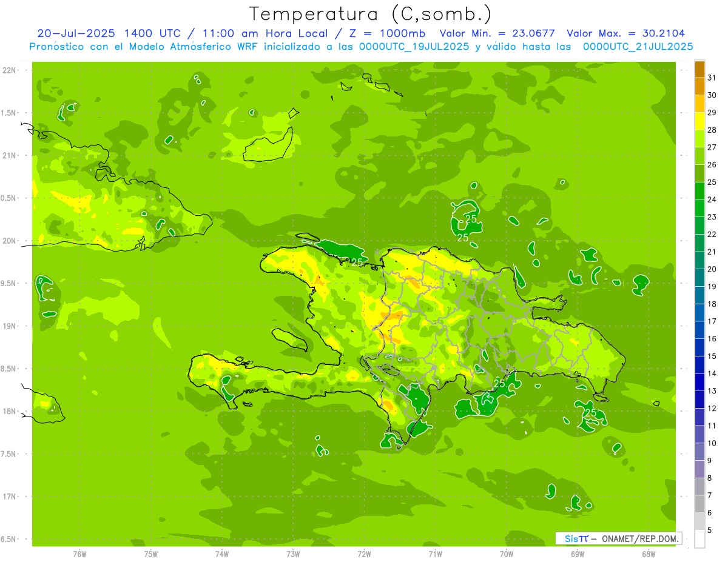Click the colorbar label "27"

[712, 147]
